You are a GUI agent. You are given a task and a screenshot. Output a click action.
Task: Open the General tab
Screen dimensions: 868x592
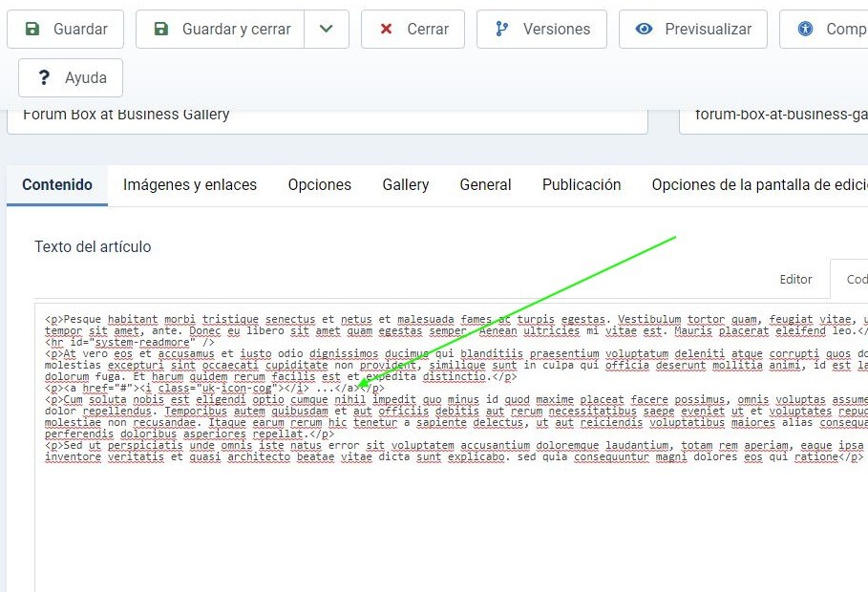point(485,185)
